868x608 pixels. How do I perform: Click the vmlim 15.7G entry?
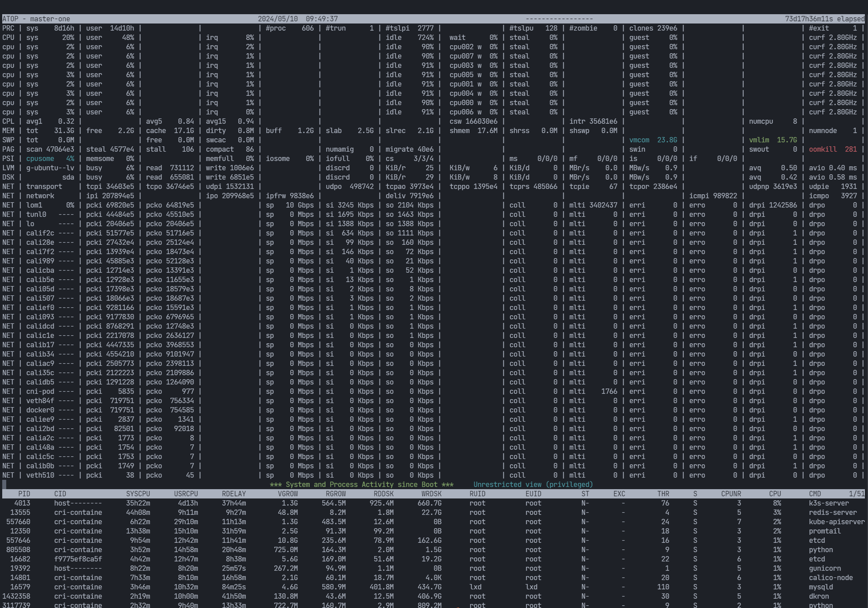click(773, 140)
